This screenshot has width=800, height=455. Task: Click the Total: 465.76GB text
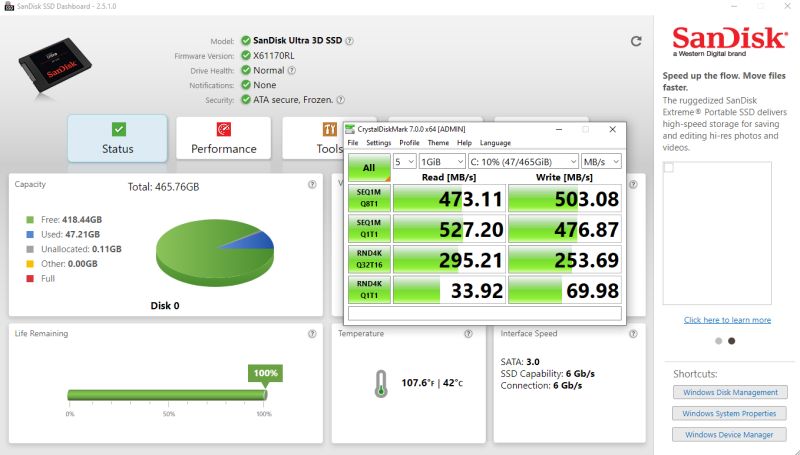(163, 187)
